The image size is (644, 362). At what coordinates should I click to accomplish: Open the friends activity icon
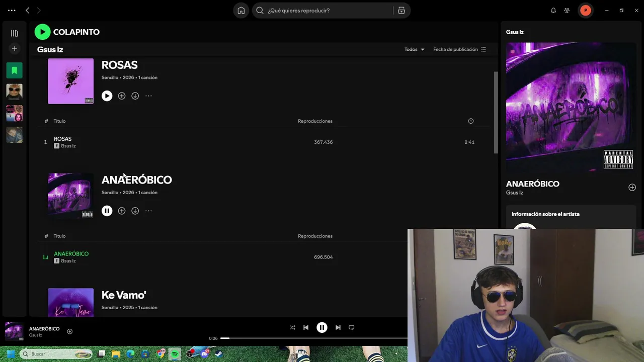pyautogui.click(x=567, y=11)
